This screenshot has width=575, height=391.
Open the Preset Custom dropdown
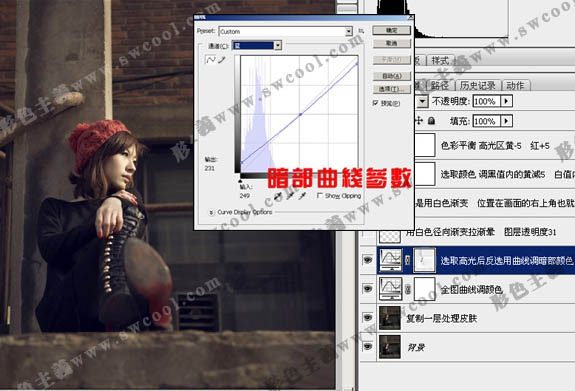[285, 32]
